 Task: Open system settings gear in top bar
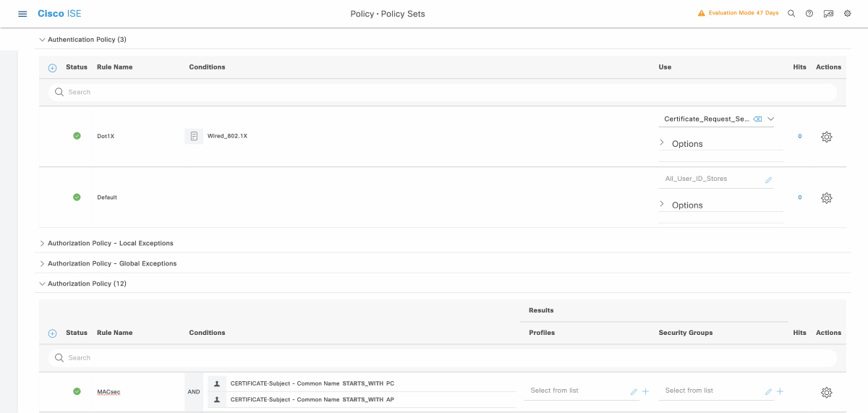pyautogui.click(x=847, y=14)
